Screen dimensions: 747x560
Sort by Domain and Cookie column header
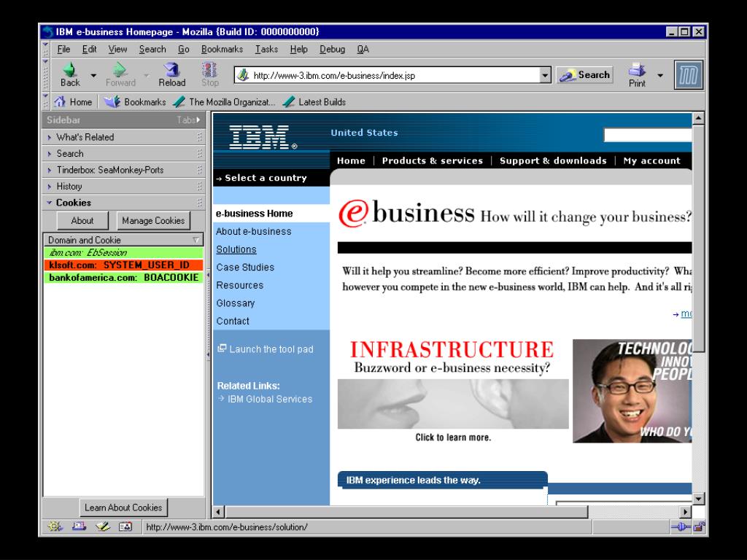(123, 240)
